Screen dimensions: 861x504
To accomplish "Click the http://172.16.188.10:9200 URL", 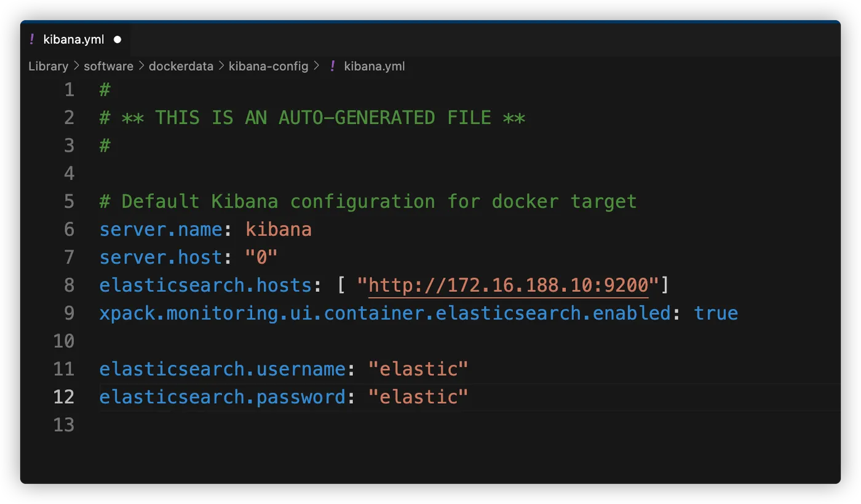I will click(509, 285).
